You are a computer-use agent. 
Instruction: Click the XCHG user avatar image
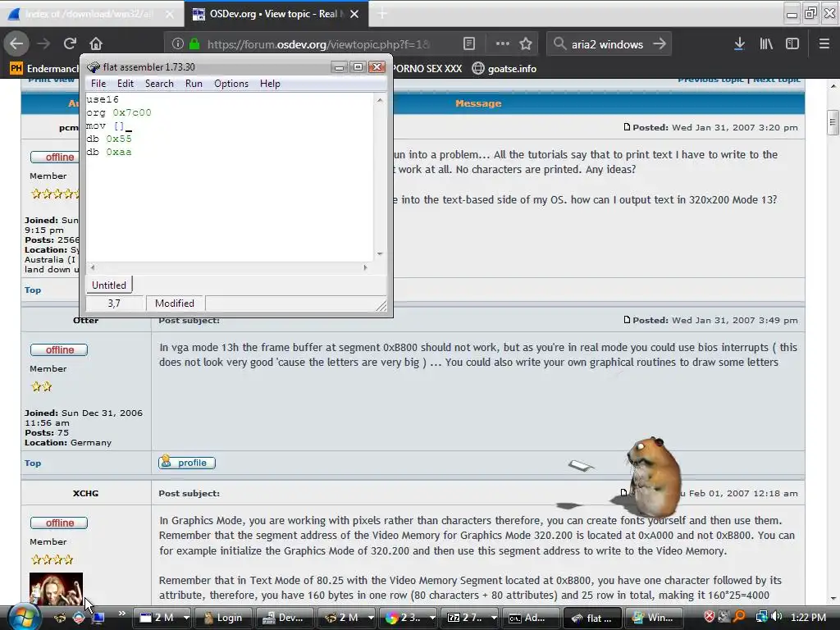pos(57,589)
